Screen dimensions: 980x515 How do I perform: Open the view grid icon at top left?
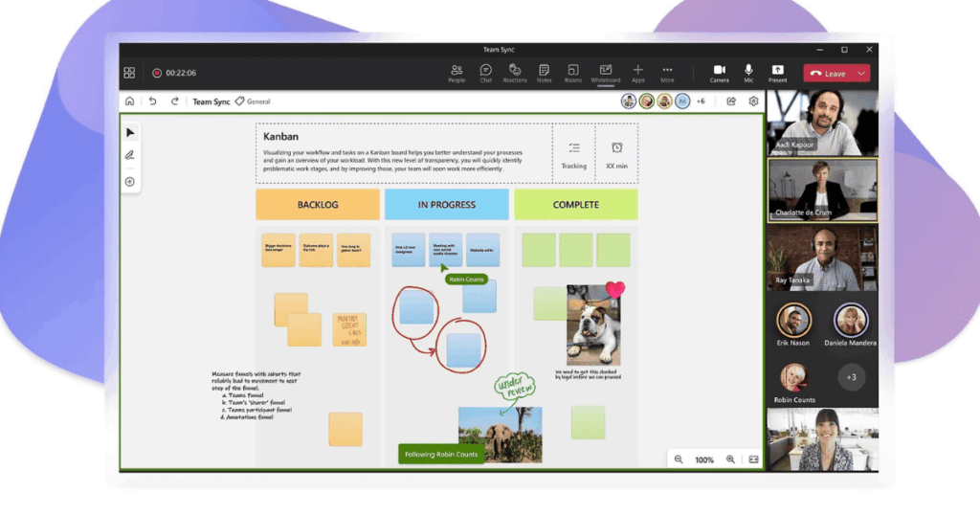coord(129,73)
